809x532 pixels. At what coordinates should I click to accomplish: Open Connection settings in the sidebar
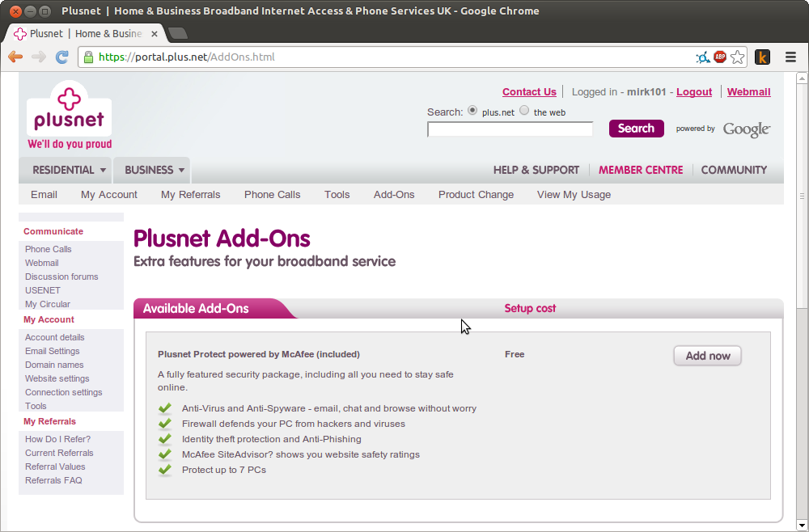pos(63,392)
